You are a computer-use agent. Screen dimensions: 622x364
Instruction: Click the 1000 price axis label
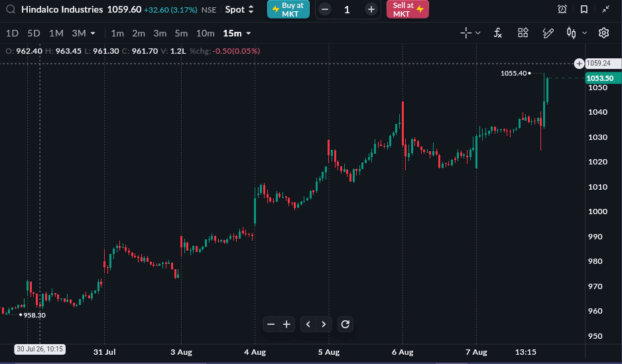597,212
